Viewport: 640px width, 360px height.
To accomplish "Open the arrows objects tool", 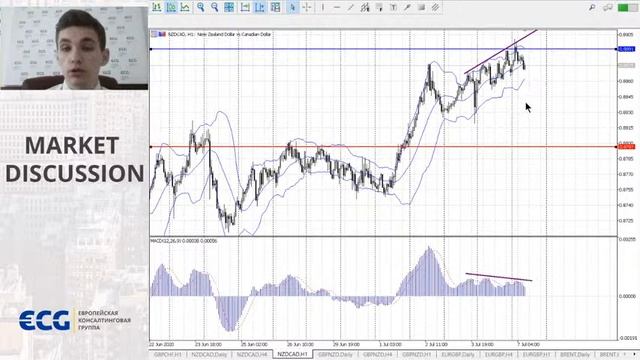I will 407,7.
